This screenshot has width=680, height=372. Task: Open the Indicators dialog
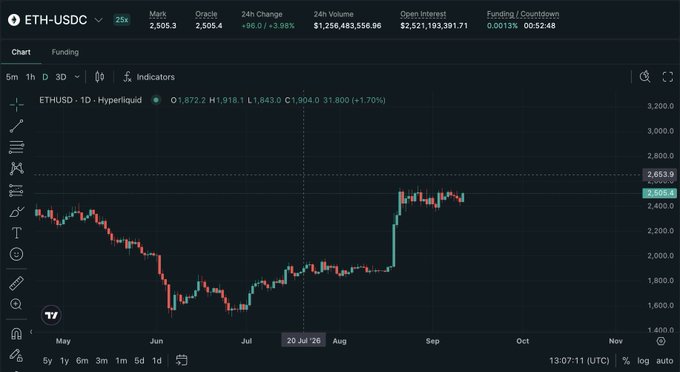click(x=149, y=77)
